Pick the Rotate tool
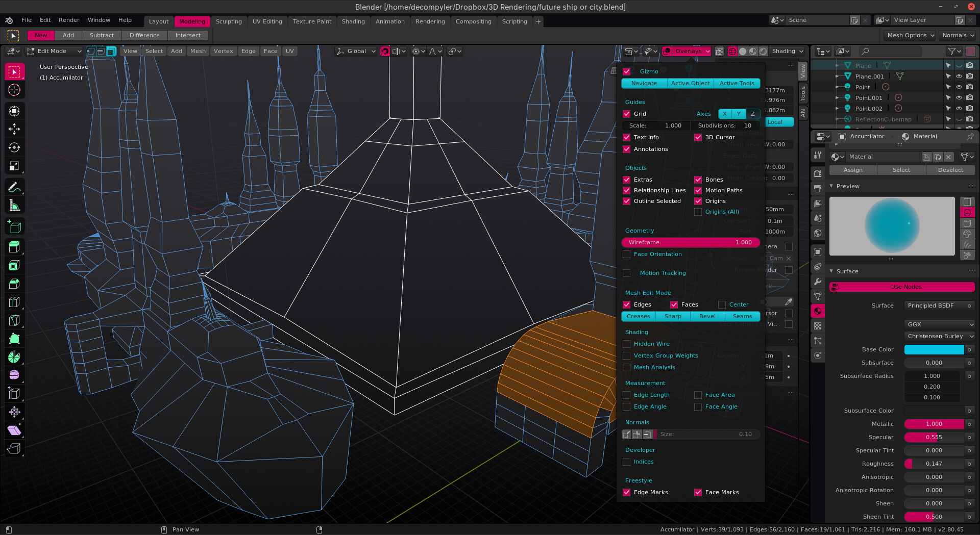Image resolution: width=980 pixels, height=535 pixels. pyautogui.click(x=14, y=147)
